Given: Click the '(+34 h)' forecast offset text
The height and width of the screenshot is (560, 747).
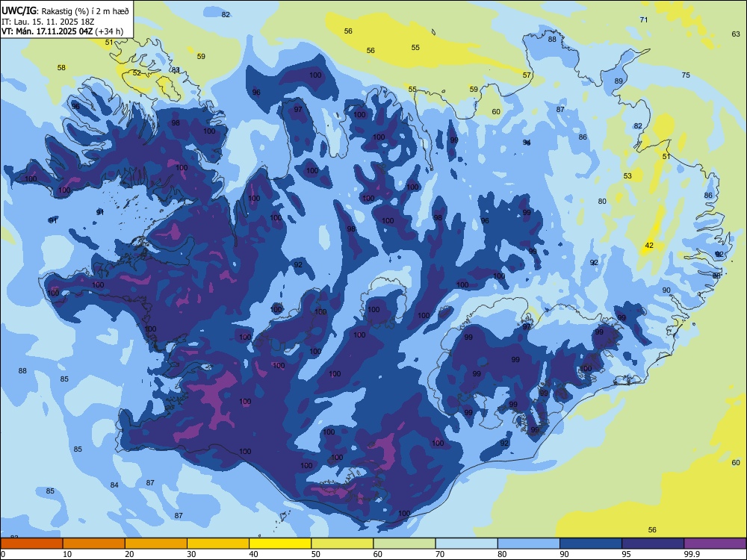Looking at the screenshot, I should (109, 31).
